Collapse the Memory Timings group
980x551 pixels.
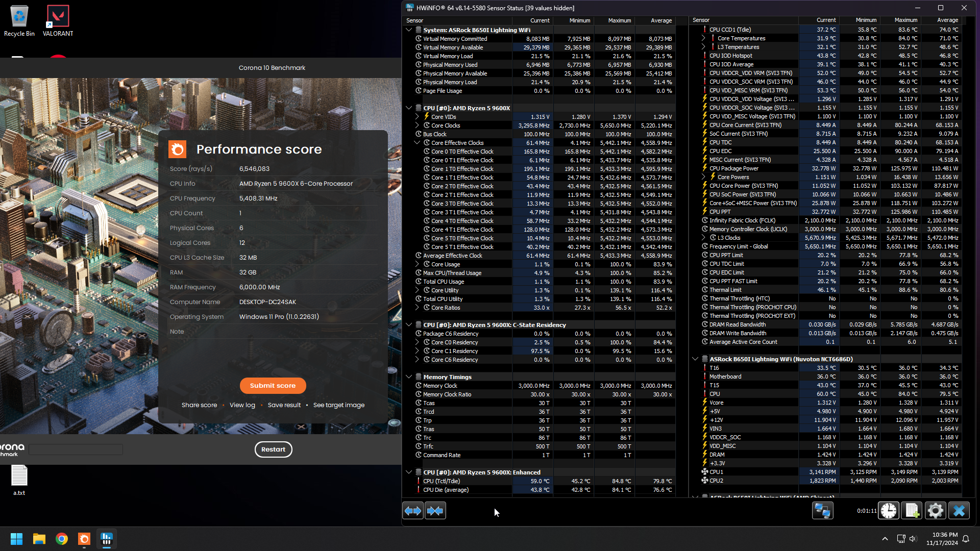click(x=409, y=377)
